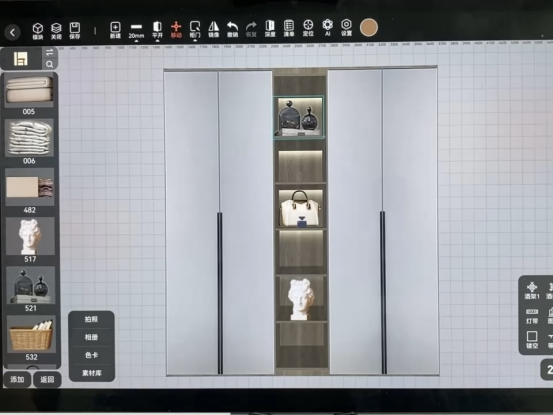
Task: Click the 添加 add button
Action: coord(17,379)
